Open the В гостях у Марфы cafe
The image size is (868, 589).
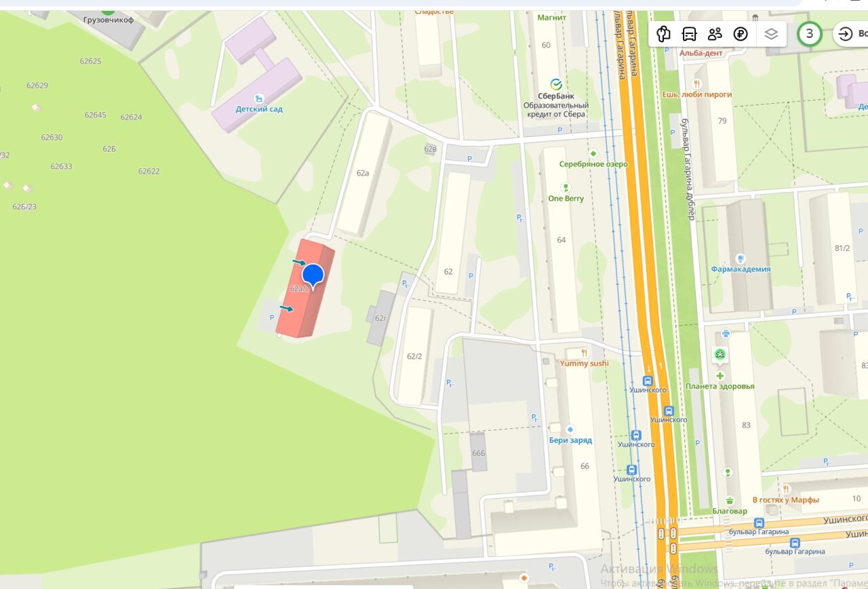tap(786, 489)
